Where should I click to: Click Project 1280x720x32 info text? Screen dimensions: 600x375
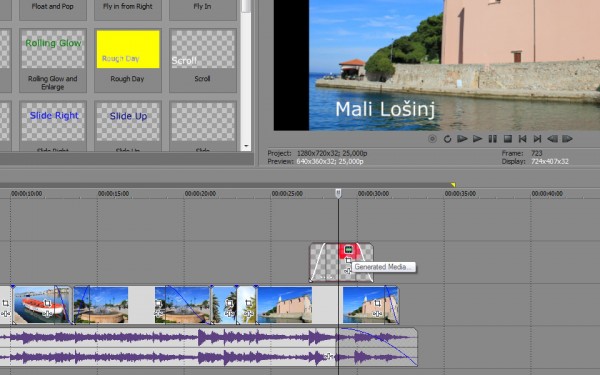point(317,153)
